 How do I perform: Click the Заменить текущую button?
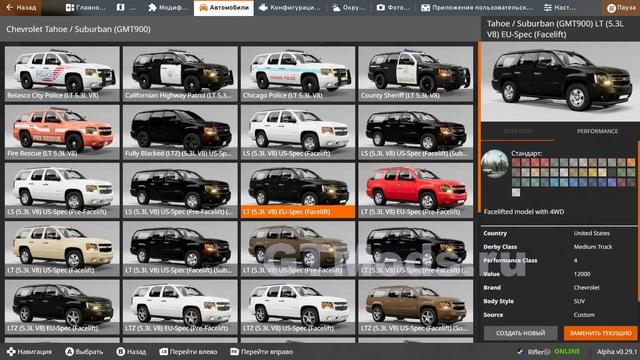click(x=600, y=333)
